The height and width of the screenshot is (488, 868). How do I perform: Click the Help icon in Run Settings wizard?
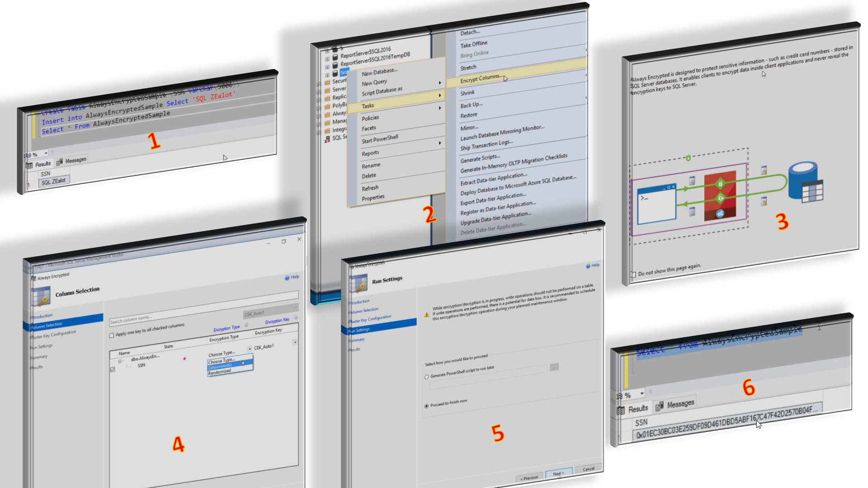pos(588,265)
